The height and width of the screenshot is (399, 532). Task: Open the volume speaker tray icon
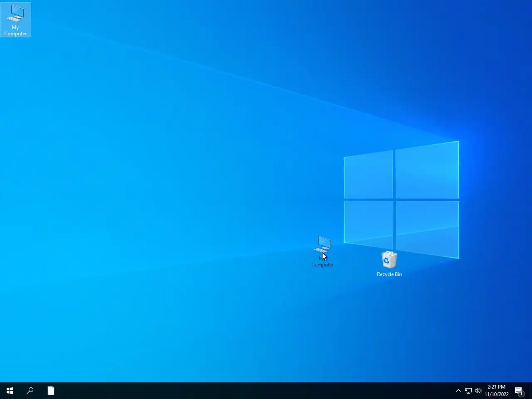(478, 391)
